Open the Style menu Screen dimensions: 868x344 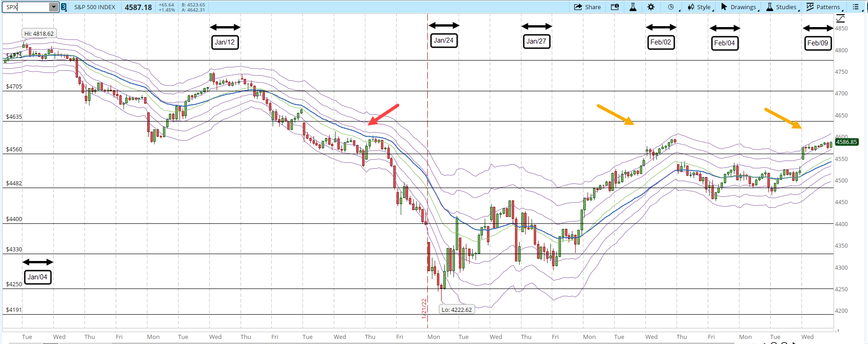[700, 7]
